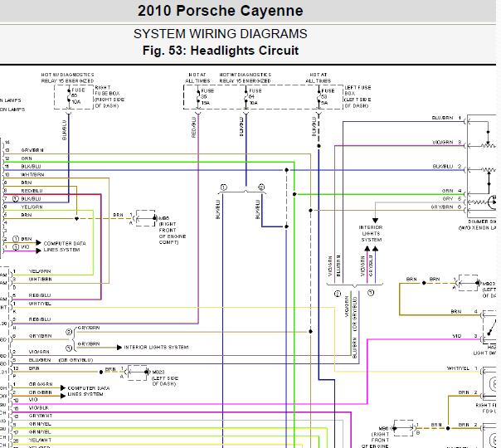This screenshot has height=448, width=501.
Task: Click the "HOT W/ DIAGNOSTICS RELAY 15 ENERGIZED" text above FUSE 60
Action: (x=67, y=78)
